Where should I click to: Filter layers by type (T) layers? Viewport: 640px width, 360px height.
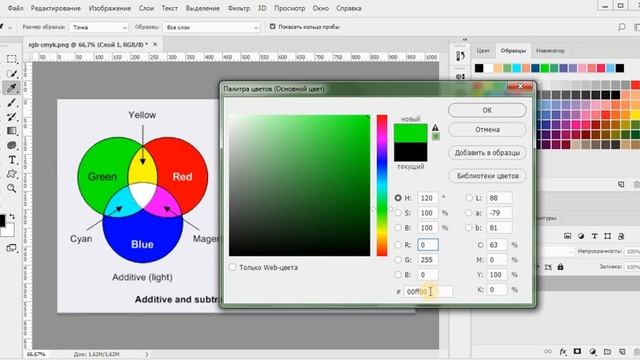(x=594, y=236)
